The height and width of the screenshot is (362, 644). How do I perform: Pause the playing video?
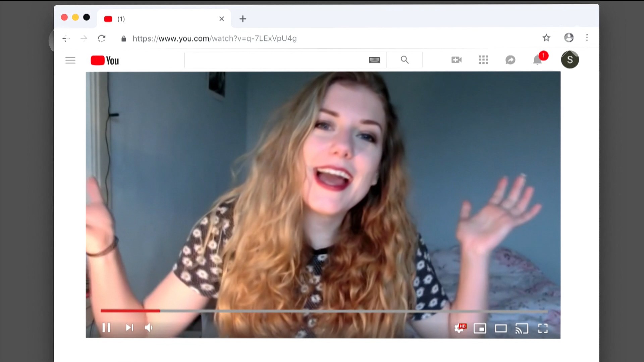[x=106, y=327]
